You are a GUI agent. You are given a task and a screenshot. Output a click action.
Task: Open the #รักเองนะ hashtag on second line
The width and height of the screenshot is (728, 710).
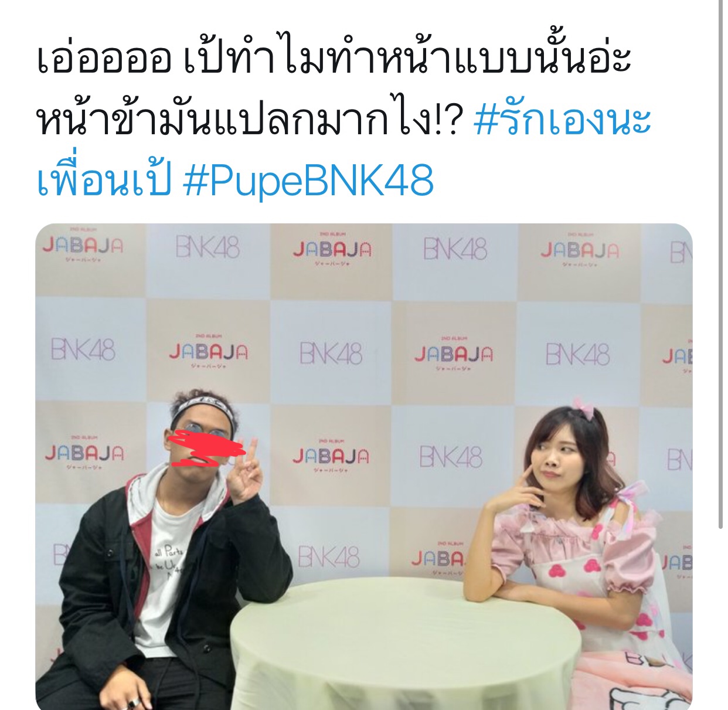pos(562,120)
